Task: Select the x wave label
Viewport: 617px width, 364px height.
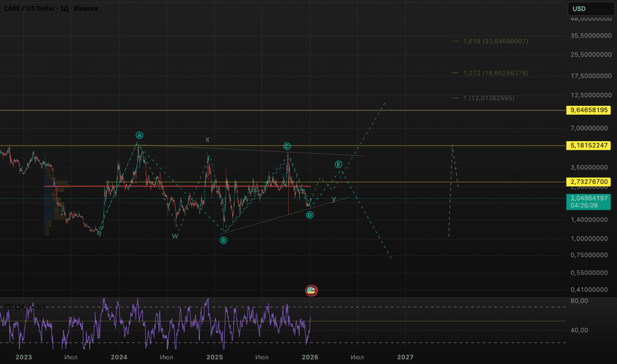Action: point(207,140)
